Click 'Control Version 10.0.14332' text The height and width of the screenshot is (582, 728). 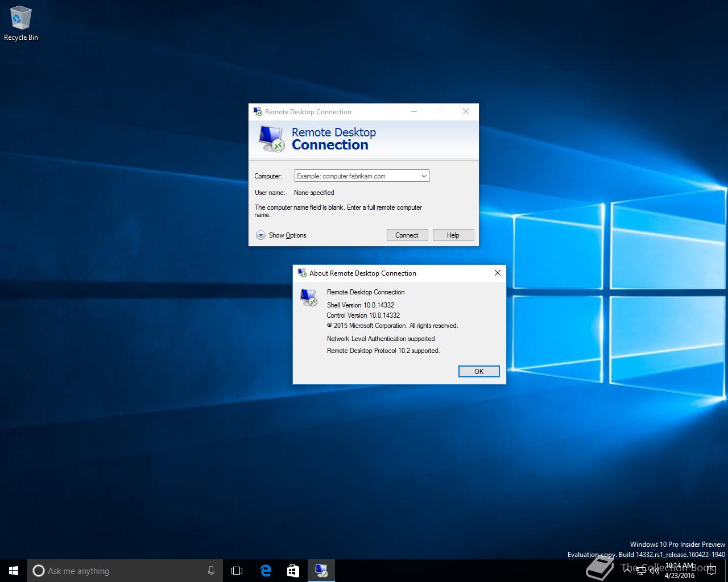click(x=363, y=315)
